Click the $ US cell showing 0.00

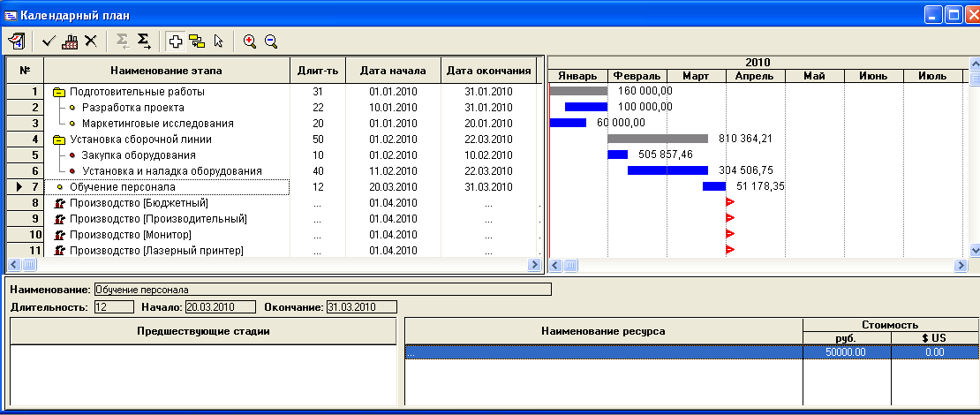point(934,352)
